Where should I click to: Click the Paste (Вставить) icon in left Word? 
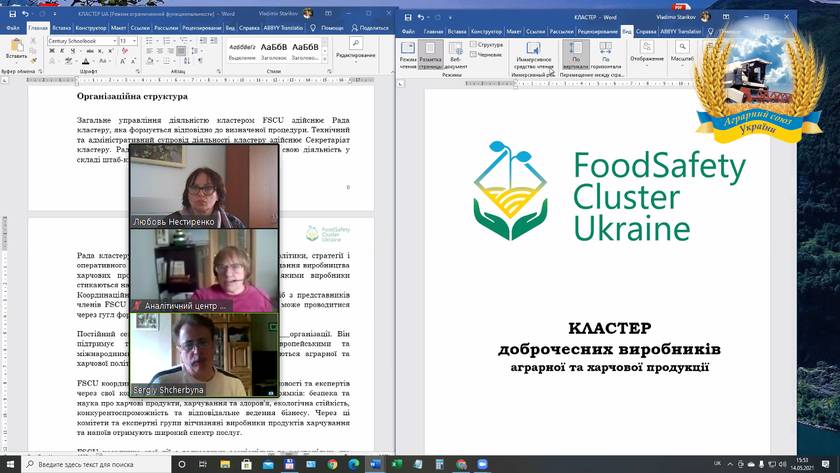(x=17, y=44)
